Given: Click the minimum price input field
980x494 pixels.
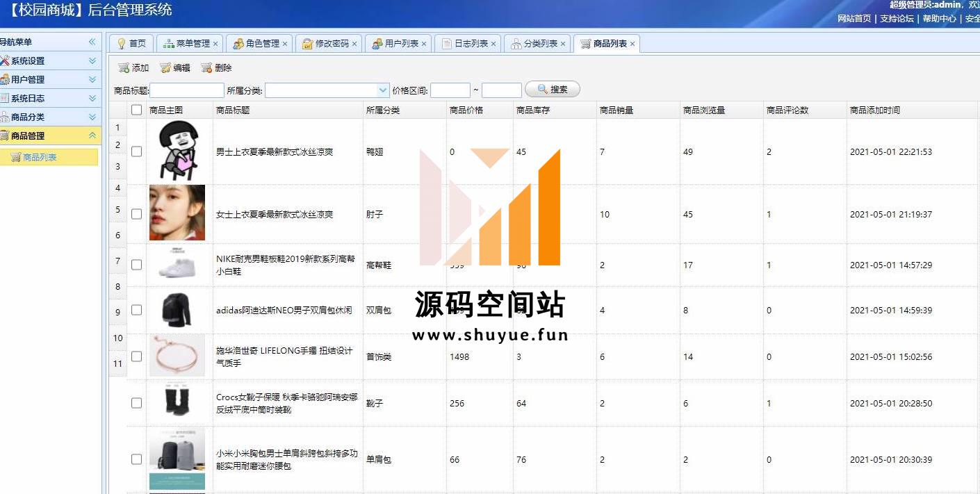Looking at the screenshot, I should pyautogui.click(x=450, y=90).
